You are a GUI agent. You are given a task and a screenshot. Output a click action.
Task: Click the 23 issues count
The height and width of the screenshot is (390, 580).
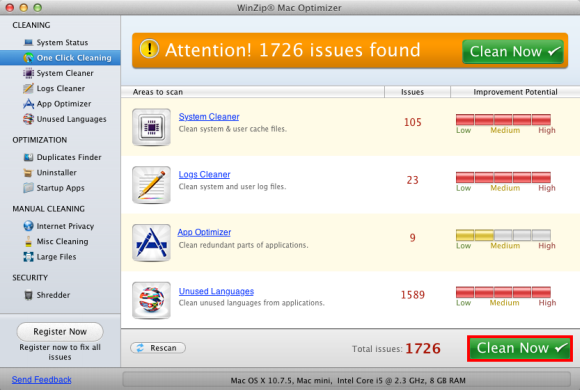[x=412, y=180]
